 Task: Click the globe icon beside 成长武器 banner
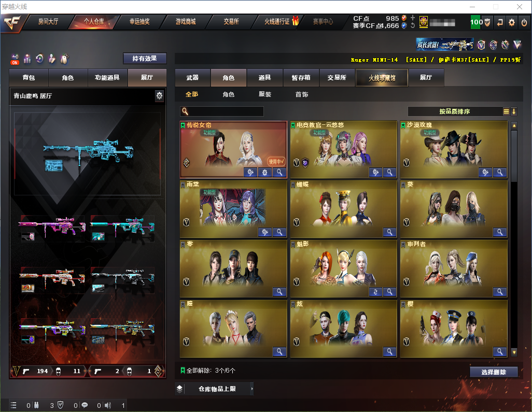[x=493, y=45]
